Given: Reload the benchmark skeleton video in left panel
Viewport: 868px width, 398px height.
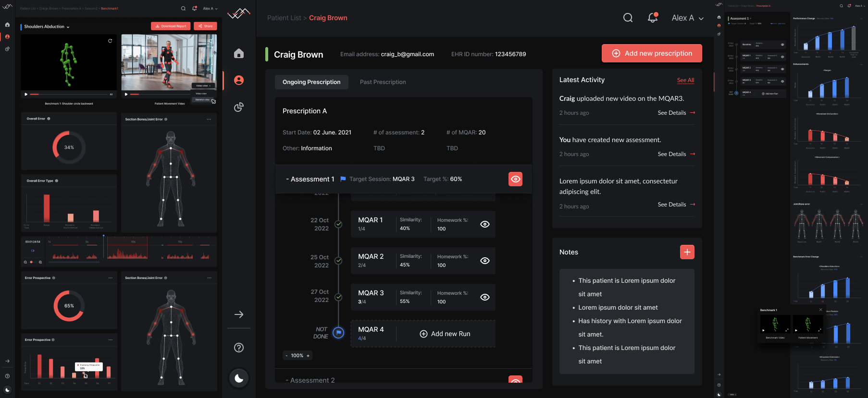Looking at the screenshot, I should click(110, 41).
